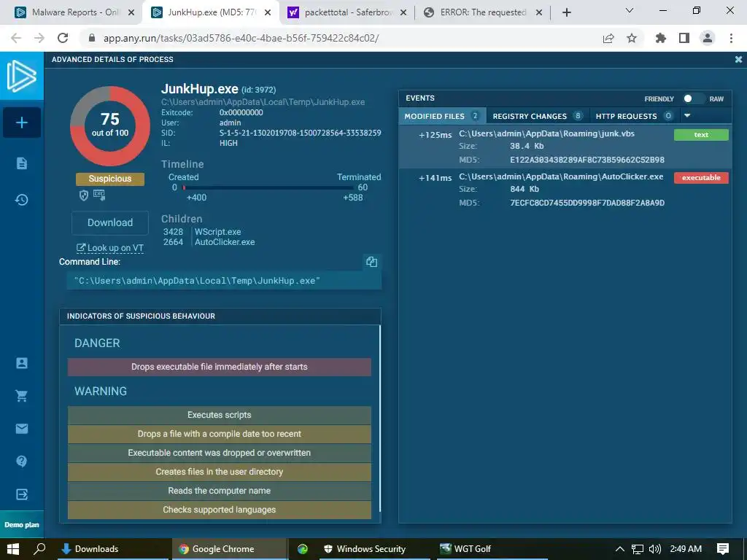Click Executes scripts warning indicator
This screenshot has height=560, width=747.
click(219, 415)
